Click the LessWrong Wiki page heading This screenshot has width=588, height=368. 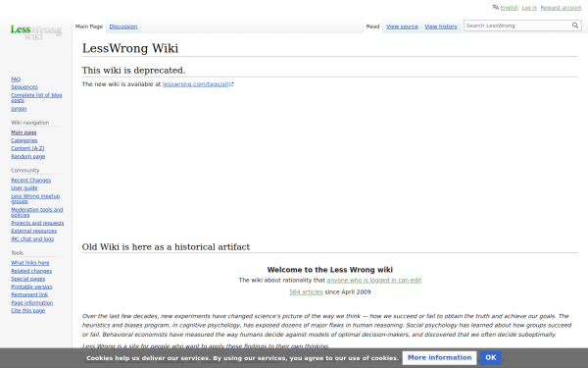coord(130,48)
